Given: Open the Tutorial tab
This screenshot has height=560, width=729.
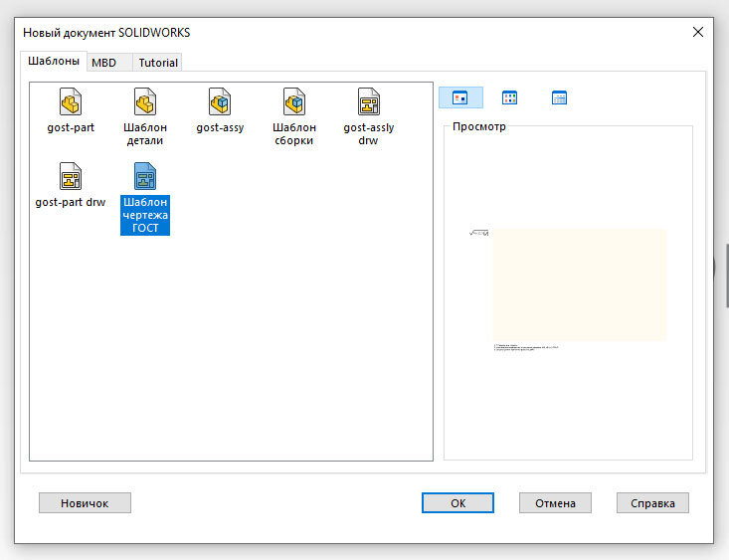Looking at the screenshot, I should click(158, 63).
